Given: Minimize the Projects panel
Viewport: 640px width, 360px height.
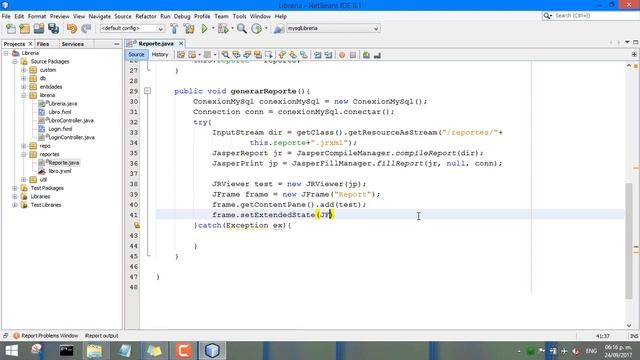Looking at the screenshot, I should coord(117,44).
